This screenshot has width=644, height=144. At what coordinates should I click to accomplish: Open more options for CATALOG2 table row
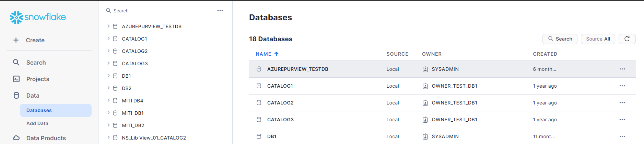point(622,103)
